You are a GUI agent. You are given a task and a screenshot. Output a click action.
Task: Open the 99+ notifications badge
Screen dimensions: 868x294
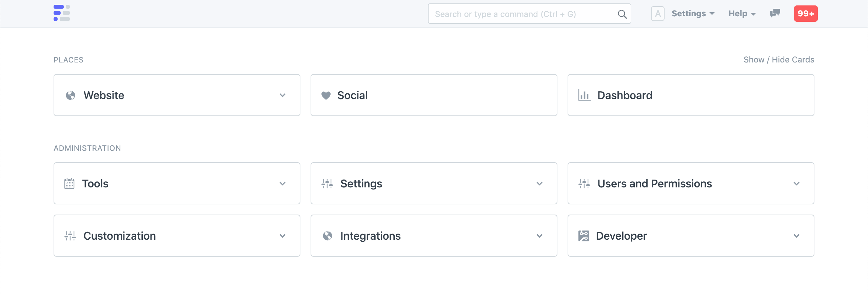pos(806,14)
